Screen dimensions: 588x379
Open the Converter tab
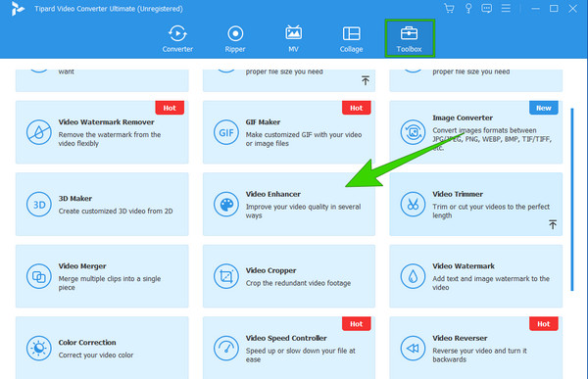click(177, 38)
